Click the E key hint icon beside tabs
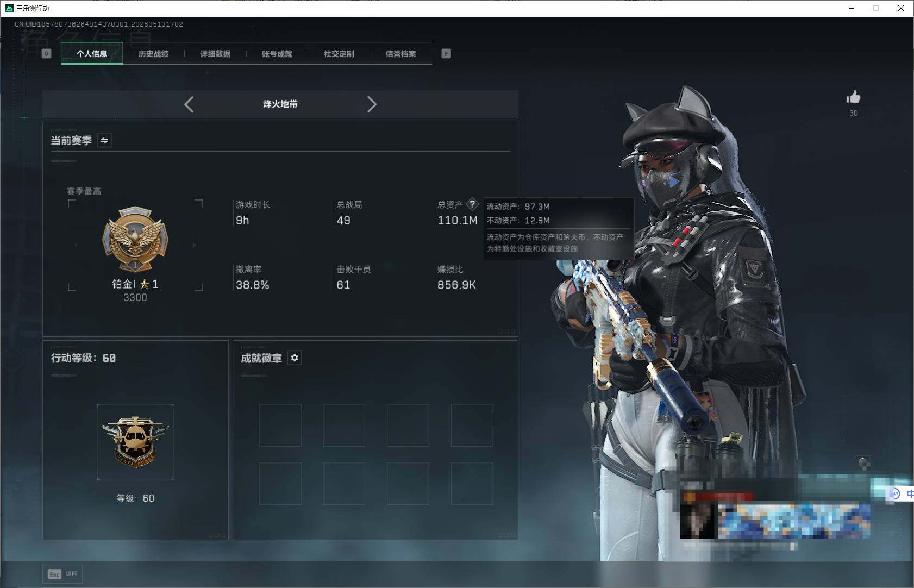Image resolution: width=914 pixels, height=588 pixels. click(446, 54)
